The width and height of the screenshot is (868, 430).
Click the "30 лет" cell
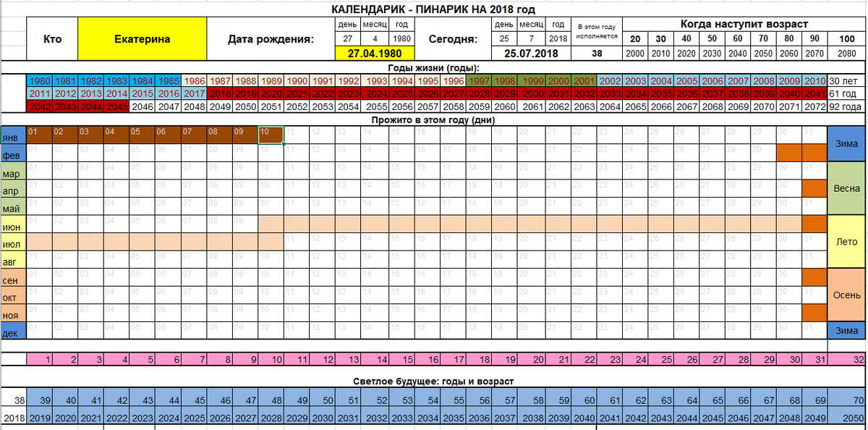click(x=846, y=81)
